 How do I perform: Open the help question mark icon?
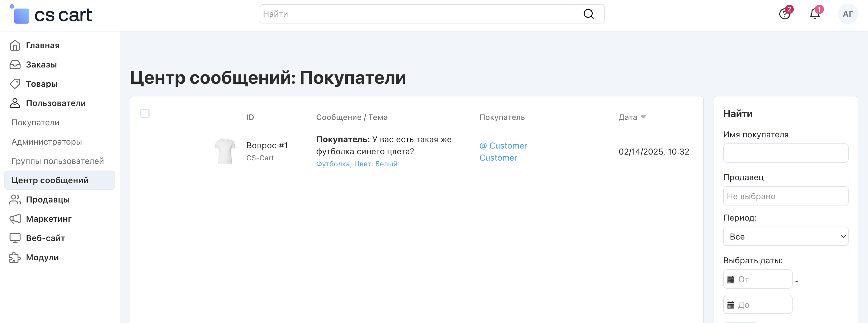(x=784, y=14)
